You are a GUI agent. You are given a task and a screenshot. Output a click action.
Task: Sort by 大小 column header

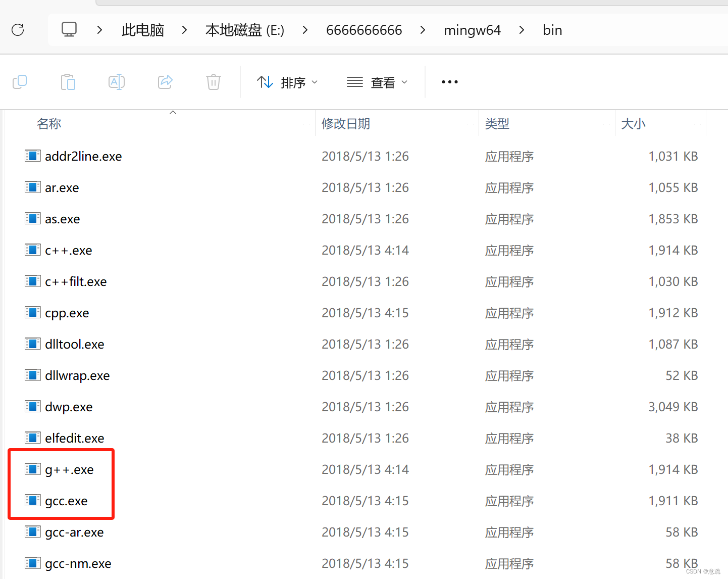pyautogui.click(x=633, y=124)
